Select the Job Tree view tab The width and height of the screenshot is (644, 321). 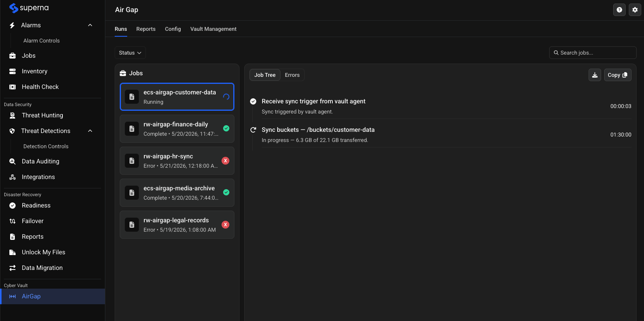click(x=265, y=75)
